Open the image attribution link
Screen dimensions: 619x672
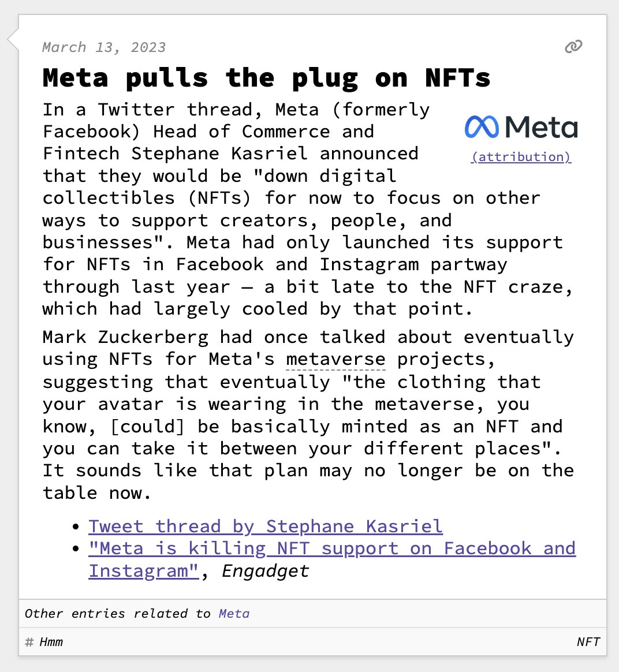point(521,157)
